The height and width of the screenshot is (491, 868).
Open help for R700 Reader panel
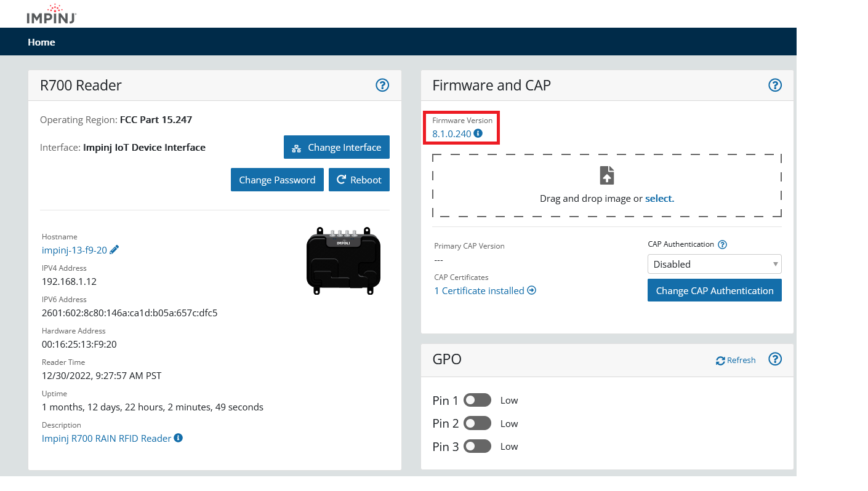point(382,85)
